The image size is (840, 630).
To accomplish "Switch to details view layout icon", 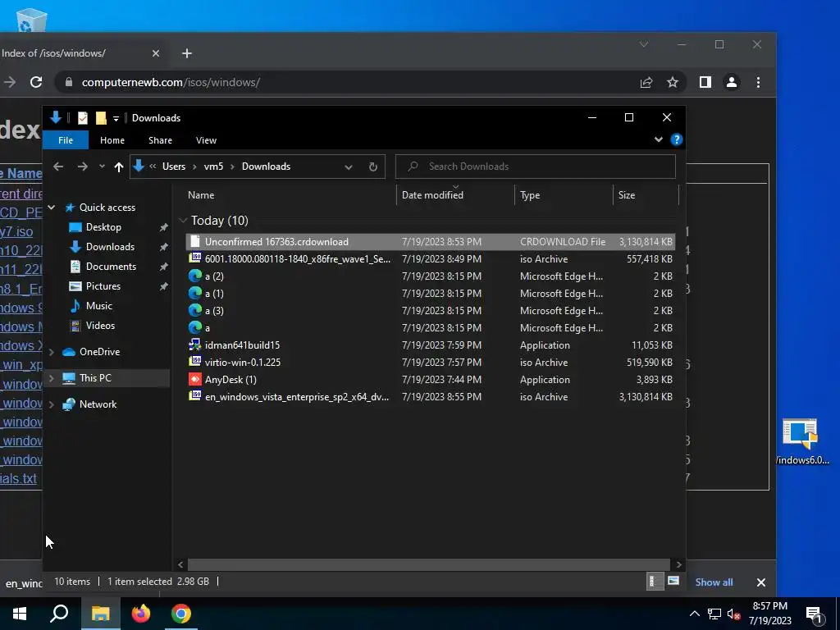I will (654, 582).
